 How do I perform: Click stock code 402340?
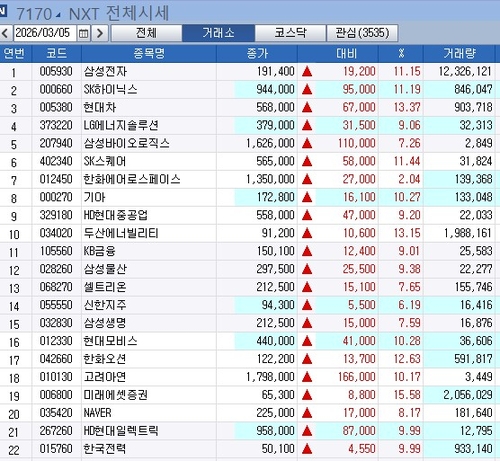click(56, 161)
